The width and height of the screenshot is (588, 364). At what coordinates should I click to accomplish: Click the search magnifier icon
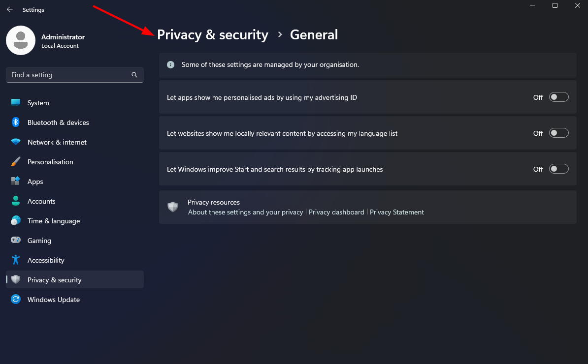134,75
